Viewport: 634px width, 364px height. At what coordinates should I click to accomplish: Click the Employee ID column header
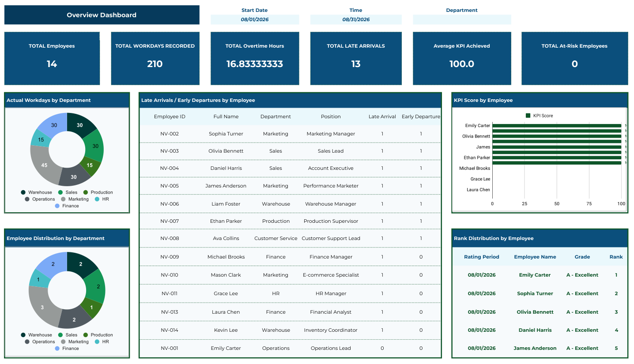(x=170, y=116)
